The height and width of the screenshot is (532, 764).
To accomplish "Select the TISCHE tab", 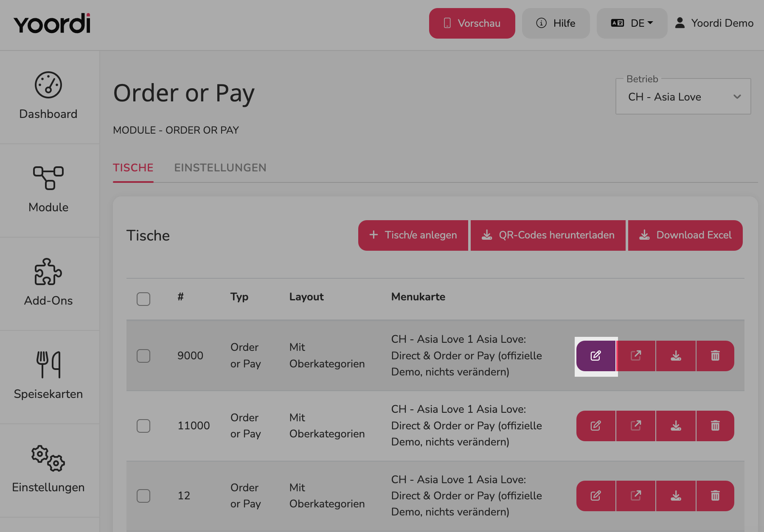I will (133, 168).
